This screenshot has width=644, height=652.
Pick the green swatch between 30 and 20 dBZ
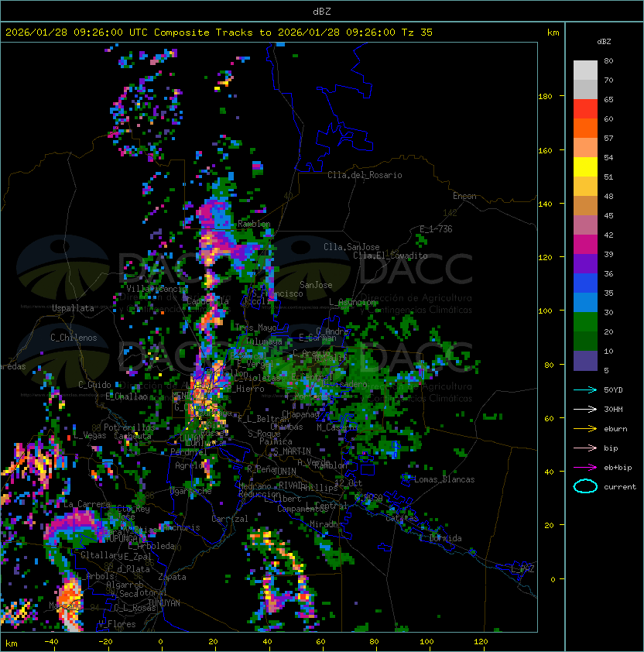click(x=585, y=322)
